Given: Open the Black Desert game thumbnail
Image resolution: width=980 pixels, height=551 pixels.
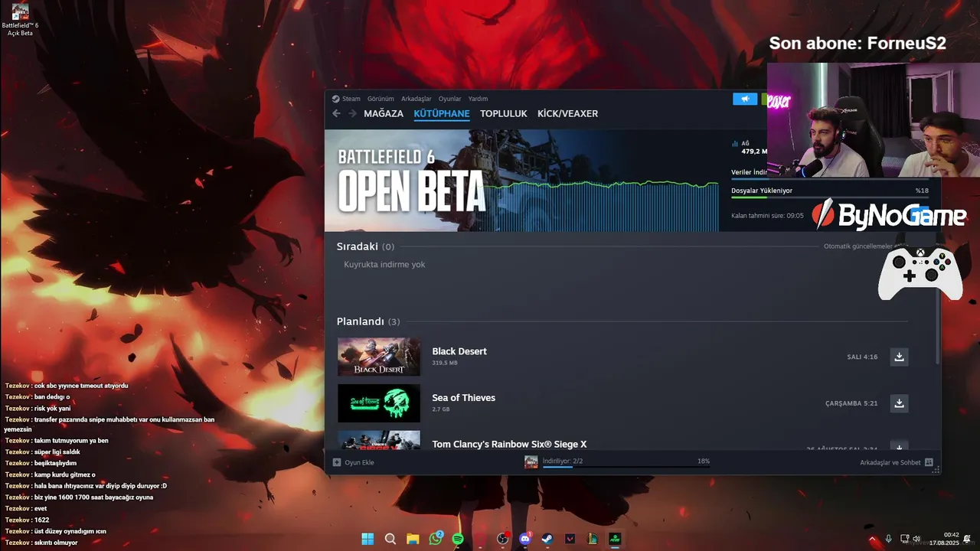Looking at the screenshot, I should pos(379,357).
